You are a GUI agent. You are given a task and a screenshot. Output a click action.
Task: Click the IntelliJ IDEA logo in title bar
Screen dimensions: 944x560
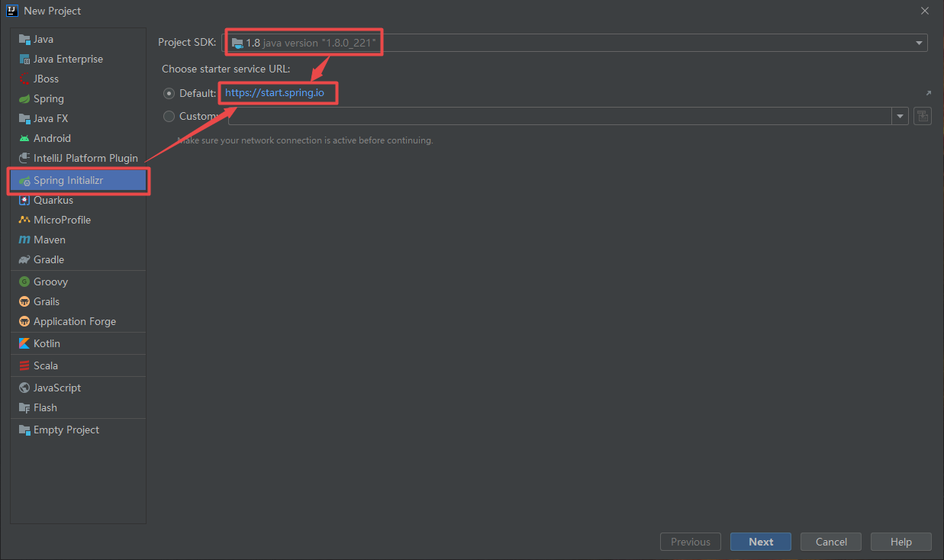pos(11,11)
